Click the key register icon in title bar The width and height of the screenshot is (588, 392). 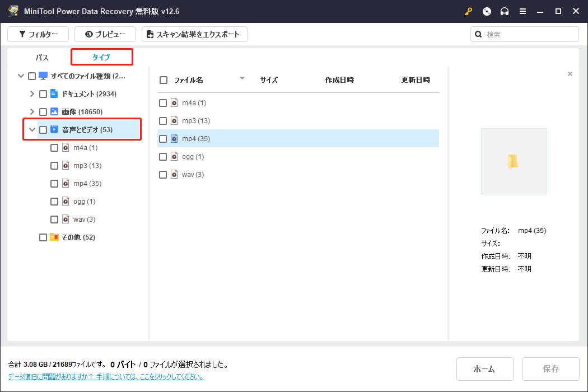[469, 12]
